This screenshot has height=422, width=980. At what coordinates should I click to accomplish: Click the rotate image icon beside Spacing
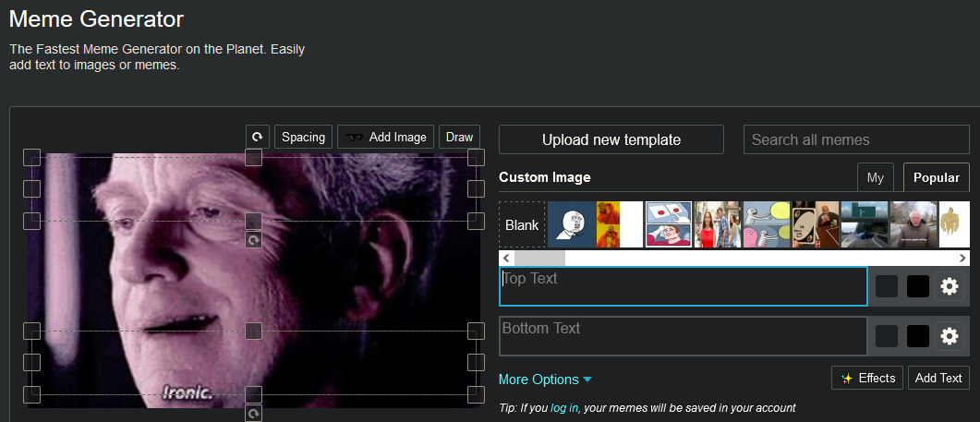(258, 137)
